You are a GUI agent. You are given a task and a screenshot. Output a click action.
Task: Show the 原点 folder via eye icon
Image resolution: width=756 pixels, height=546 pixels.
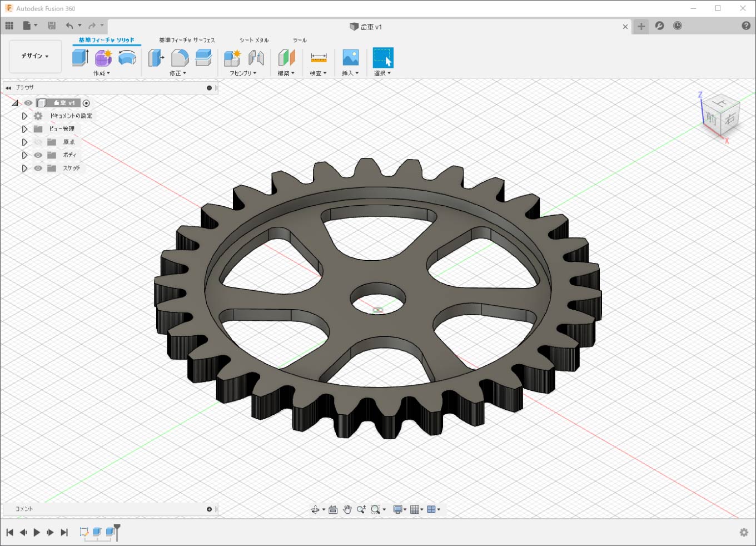point(38,142)
